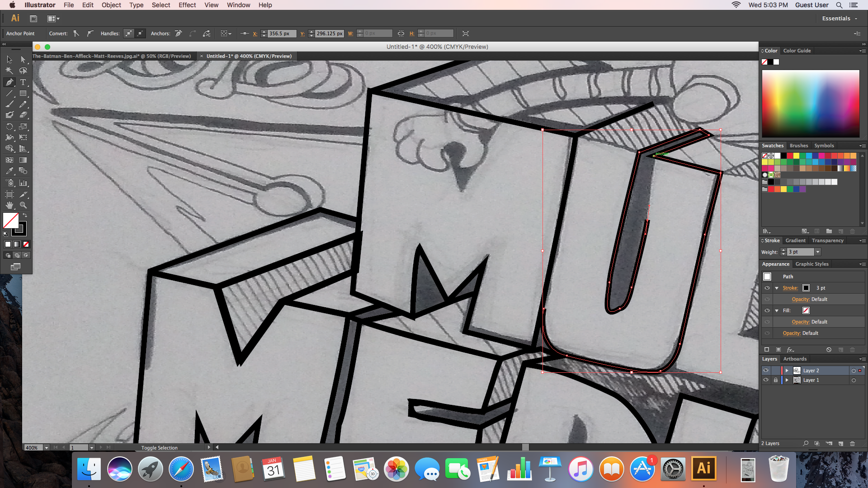868x488 pixels.
Task: Select the Paintbrush tool
Action: [9, 104]
